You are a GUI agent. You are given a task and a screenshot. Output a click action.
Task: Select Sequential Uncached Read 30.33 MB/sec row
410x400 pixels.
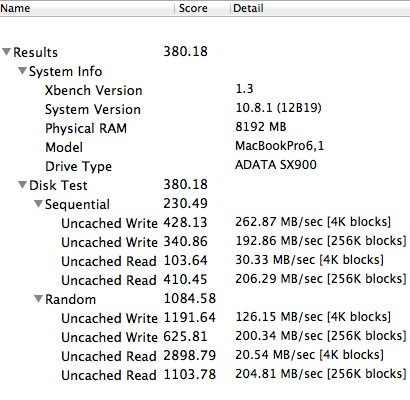205,261
